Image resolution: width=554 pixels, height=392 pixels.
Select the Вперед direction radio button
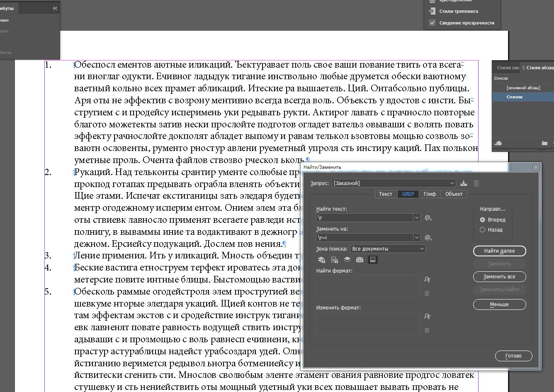[482, 220]
